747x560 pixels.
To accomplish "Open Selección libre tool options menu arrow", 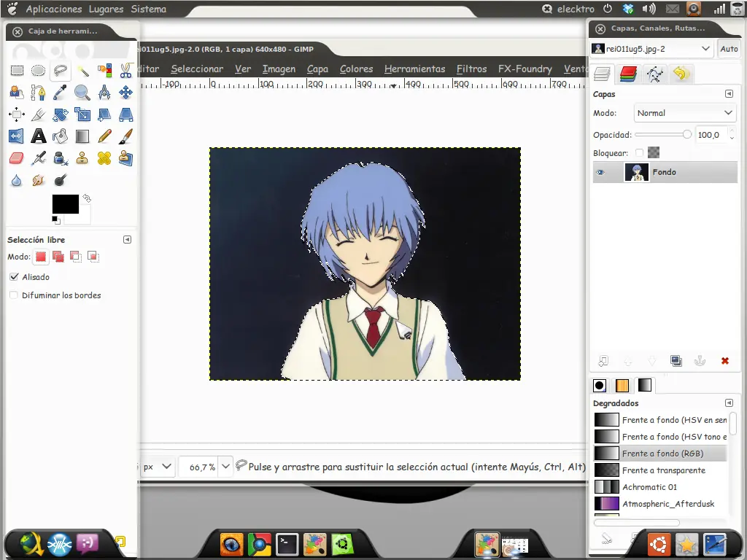I will point(127,239).
